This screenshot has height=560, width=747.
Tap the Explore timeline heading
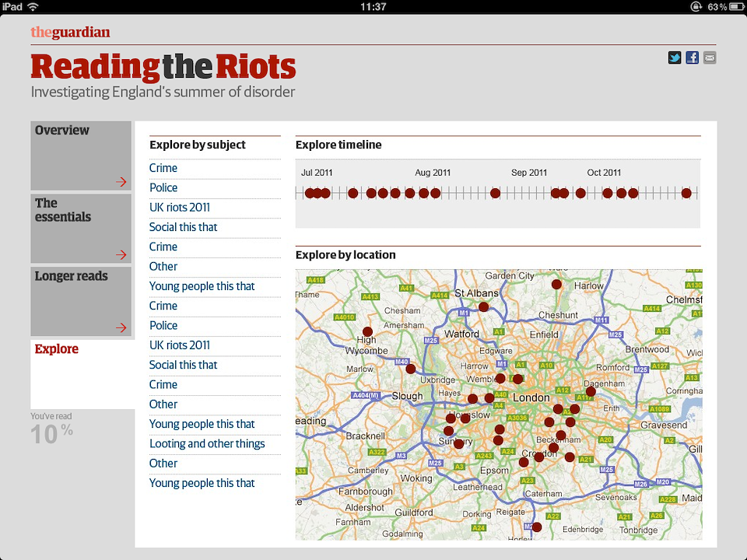pyautogui.click(x=338, y=145)
